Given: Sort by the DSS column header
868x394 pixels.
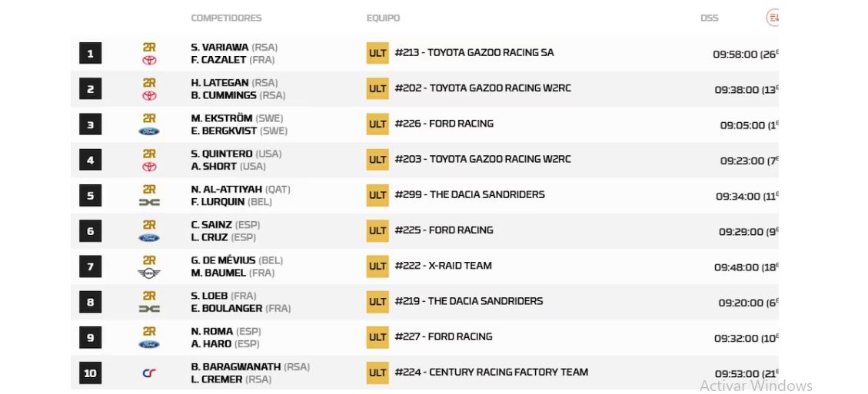Looking at the screenshot, I should tap(709, 18).
